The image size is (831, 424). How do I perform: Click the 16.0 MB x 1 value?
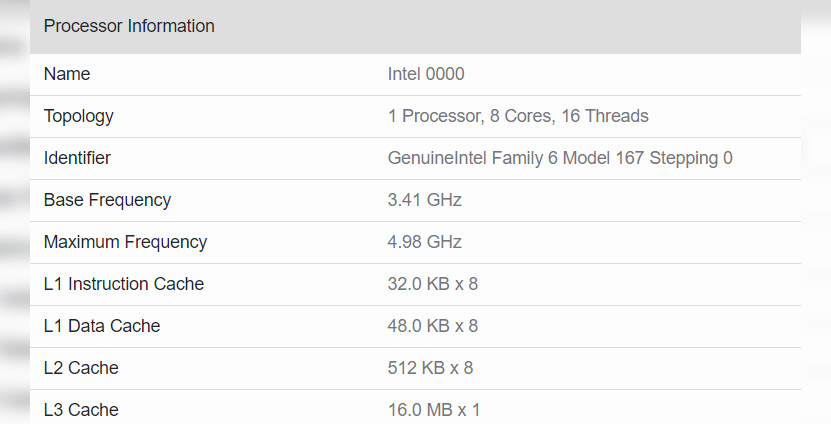pos(434,410)
